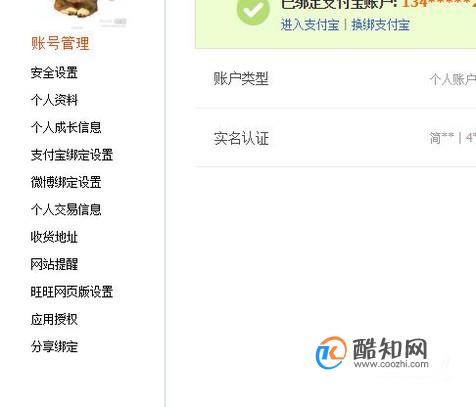Open 个人交易信息 sidebar item

click(x=66, y=210)
